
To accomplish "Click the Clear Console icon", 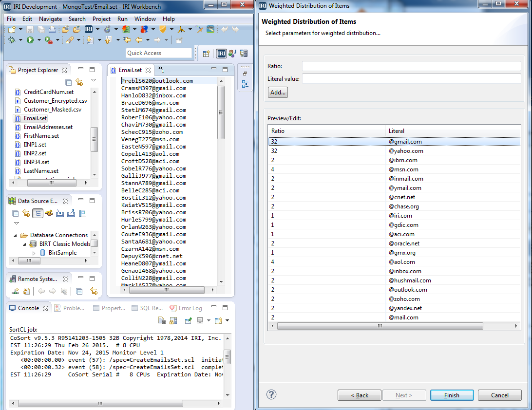I will pos(162,320).
